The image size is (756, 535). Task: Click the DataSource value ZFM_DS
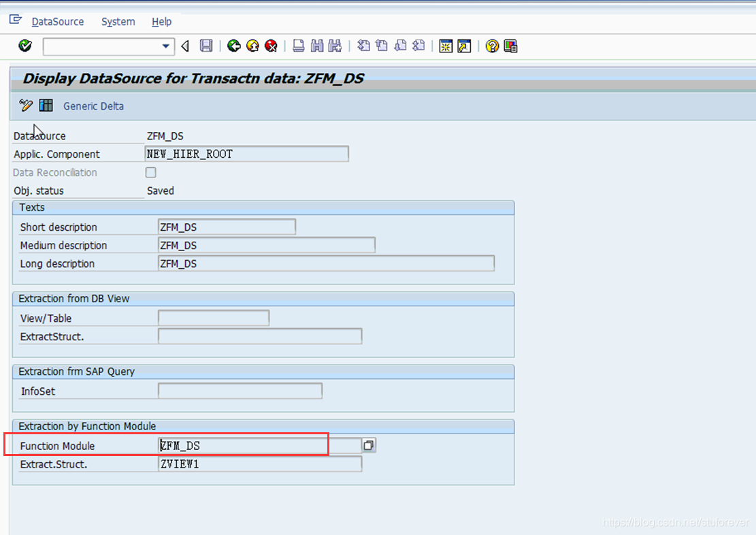tap(165, 136)
